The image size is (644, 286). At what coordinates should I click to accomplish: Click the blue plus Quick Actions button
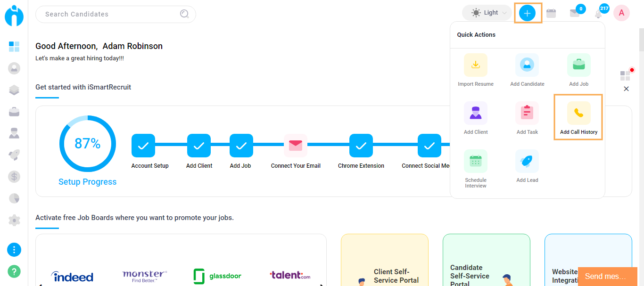(x=527, y=13)
